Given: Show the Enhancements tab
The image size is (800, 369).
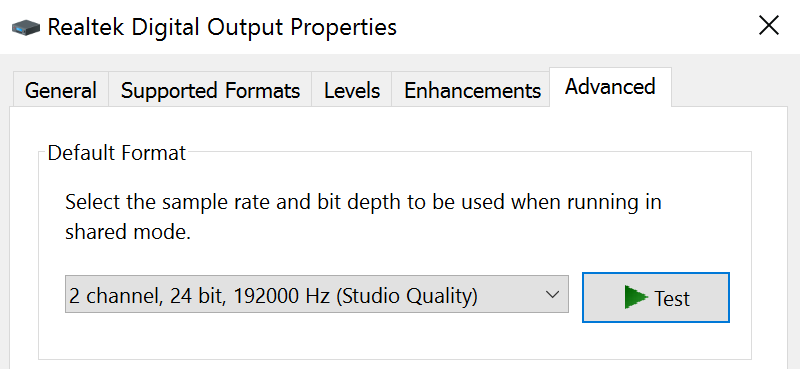Looking at the screenshot, I should coord(472,90).
